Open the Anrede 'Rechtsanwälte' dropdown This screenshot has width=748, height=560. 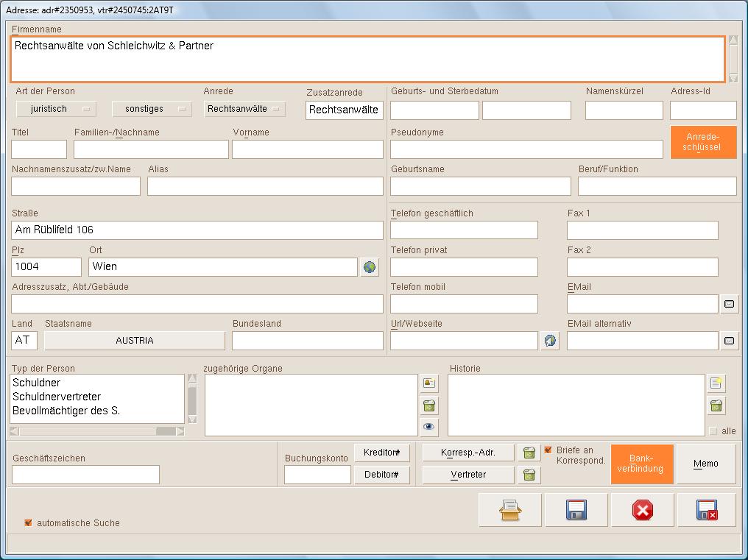(244, 109)
